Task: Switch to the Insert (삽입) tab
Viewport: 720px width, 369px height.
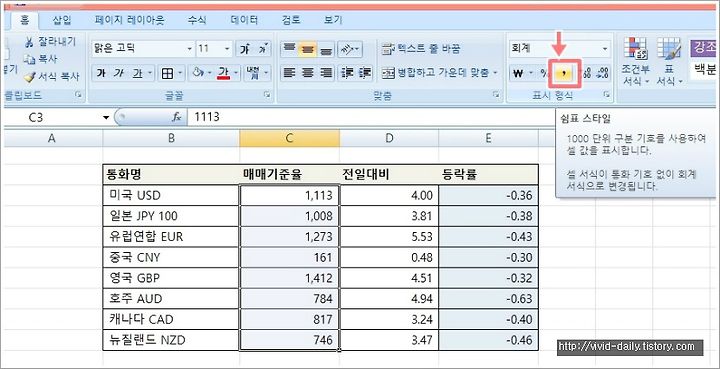Action: point(62,20)
